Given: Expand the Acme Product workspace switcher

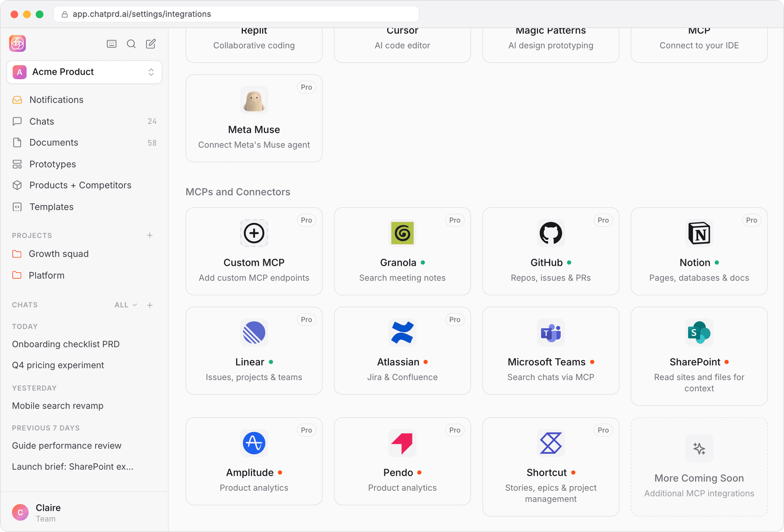Looking at the screenshot, I should tap(85, 72).
